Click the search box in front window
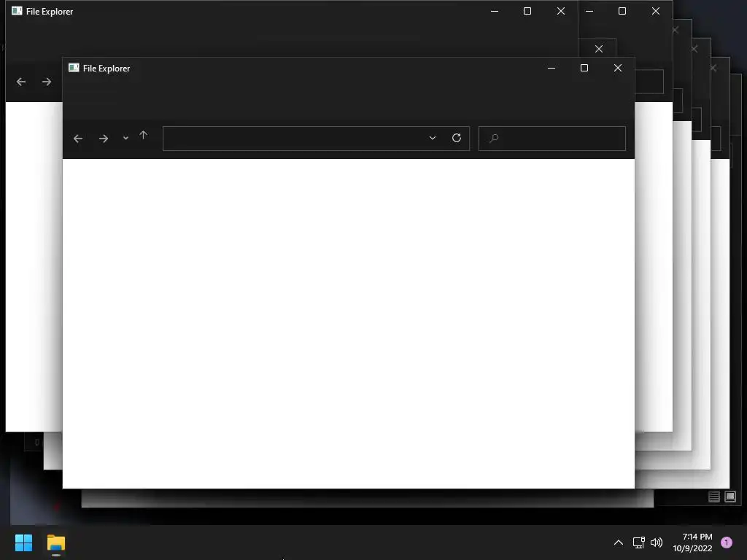747x560 pixels. click(552, 139)
